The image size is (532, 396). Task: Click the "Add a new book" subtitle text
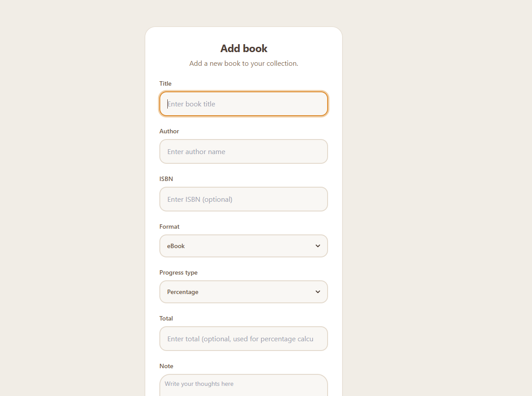click(244, 64)
